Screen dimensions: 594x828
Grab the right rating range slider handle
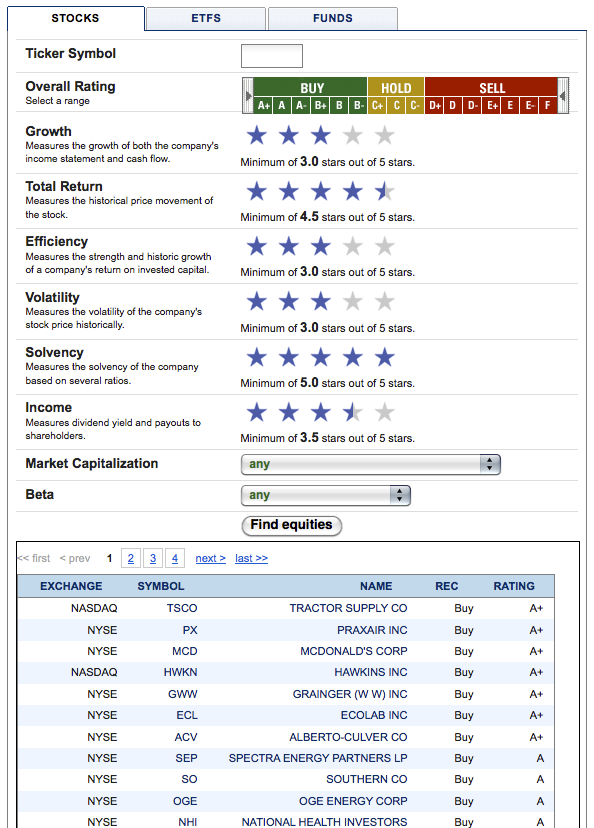pos(563,96)
